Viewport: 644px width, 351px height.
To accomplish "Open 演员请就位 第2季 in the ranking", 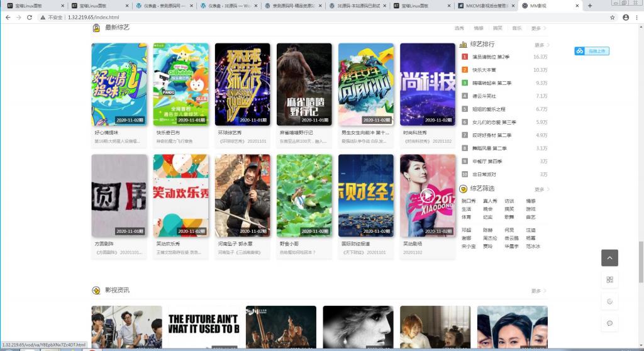I will tap(490, 57).
